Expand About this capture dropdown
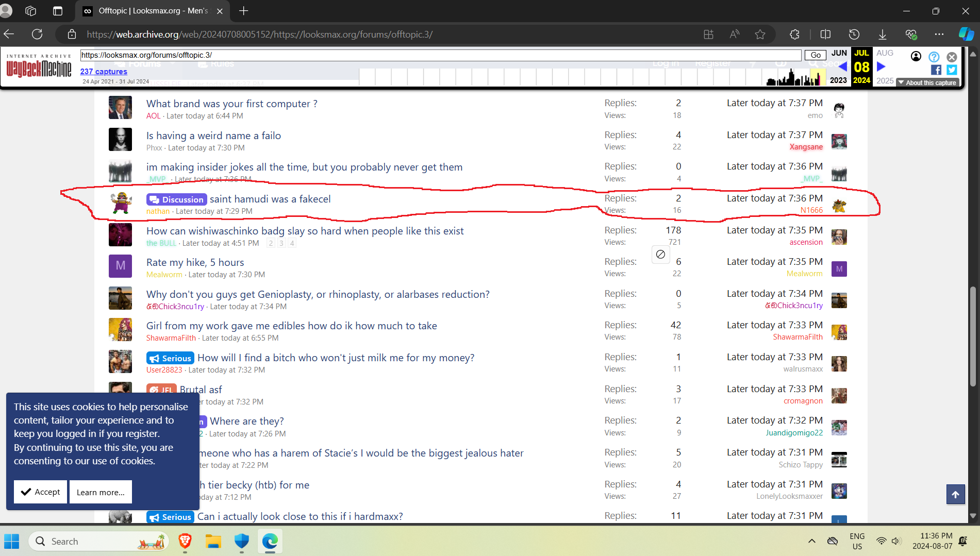The width and height of the screenshot is (980, 556). pos(927,82)
